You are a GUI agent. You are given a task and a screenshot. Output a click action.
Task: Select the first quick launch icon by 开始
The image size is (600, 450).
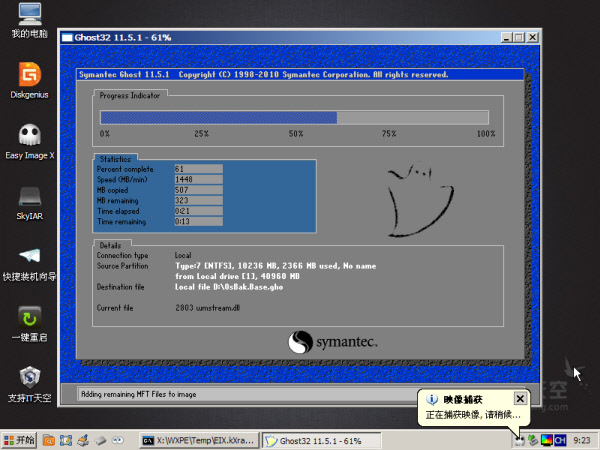49,440
